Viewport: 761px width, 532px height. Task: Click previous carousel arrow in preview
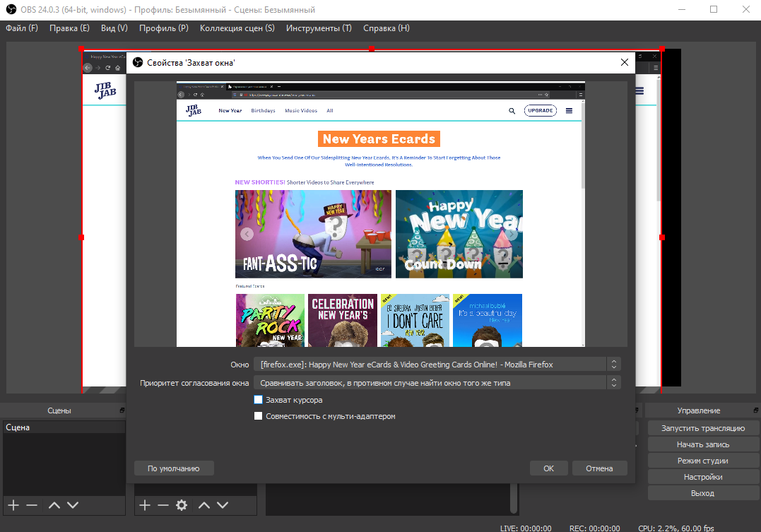click(x=247, y=234)
